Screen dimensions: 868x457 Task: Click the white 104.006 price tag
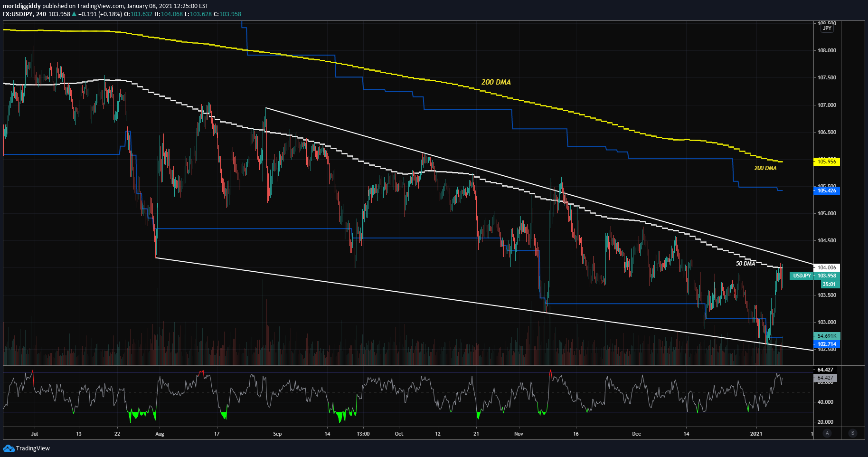[827, 267]
